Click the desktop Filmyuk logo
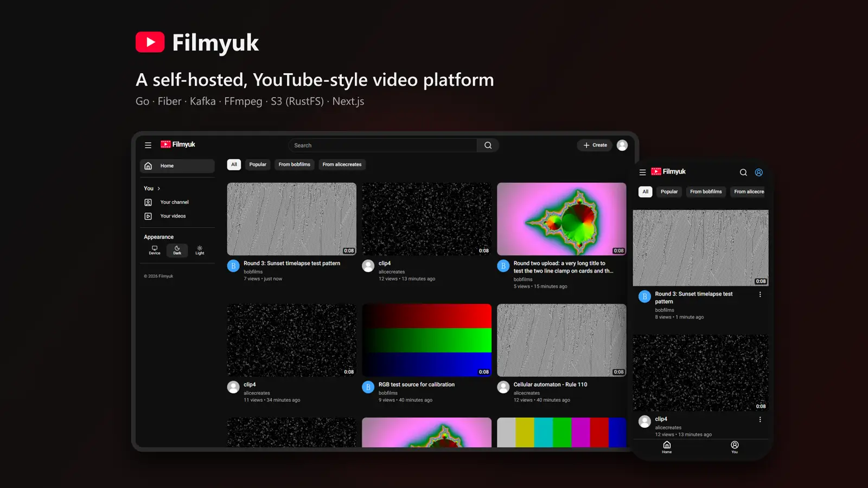Viewport: 868px width, 488px height. 178,145
